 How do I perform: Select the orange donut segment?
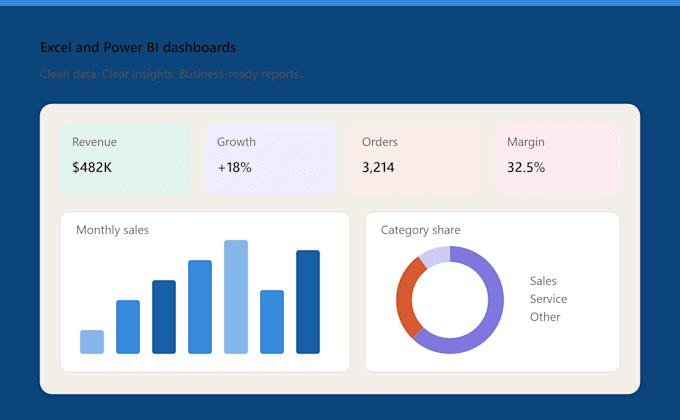(404, 299)
